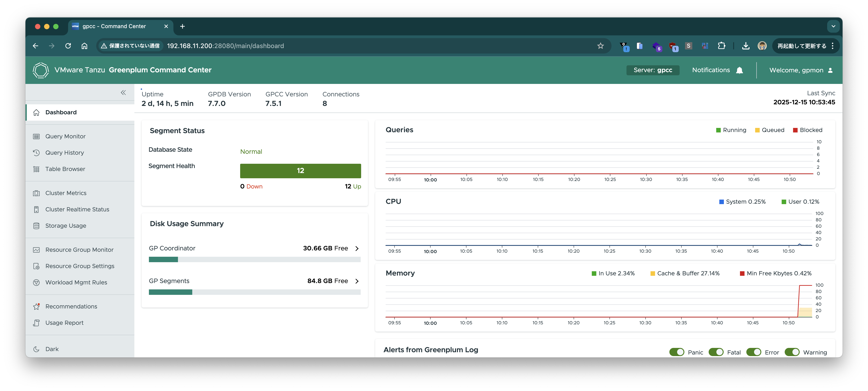The height and width of the screenshot is (391, 868).
Task: Click the Normal database state text
Action: (251, 152)
